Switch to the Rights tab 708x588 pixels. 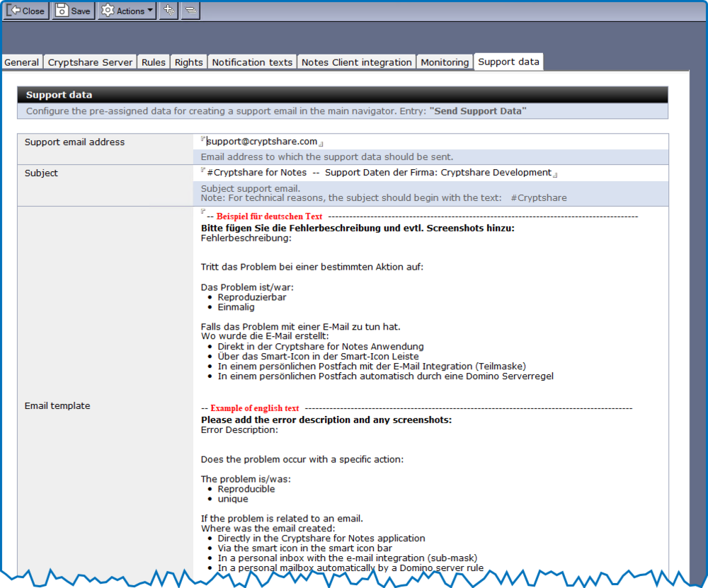188,62
